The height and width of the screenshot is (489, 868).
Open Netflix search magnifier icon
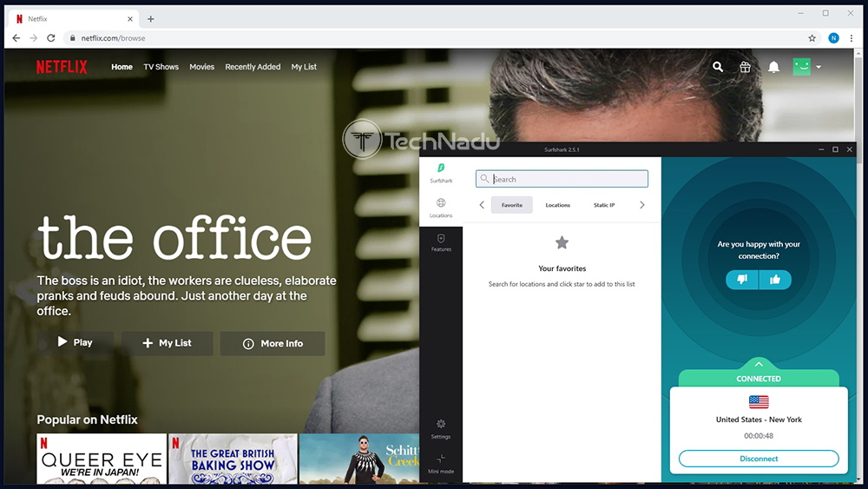718,67
